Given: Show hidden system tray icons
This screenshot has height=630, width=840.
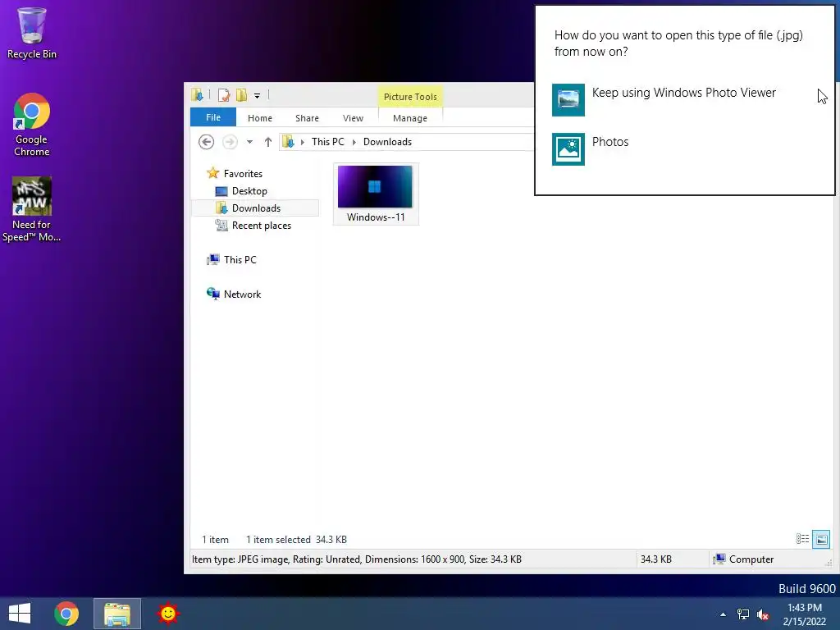Looking at the screenshot, I should (x=724, y=614).
